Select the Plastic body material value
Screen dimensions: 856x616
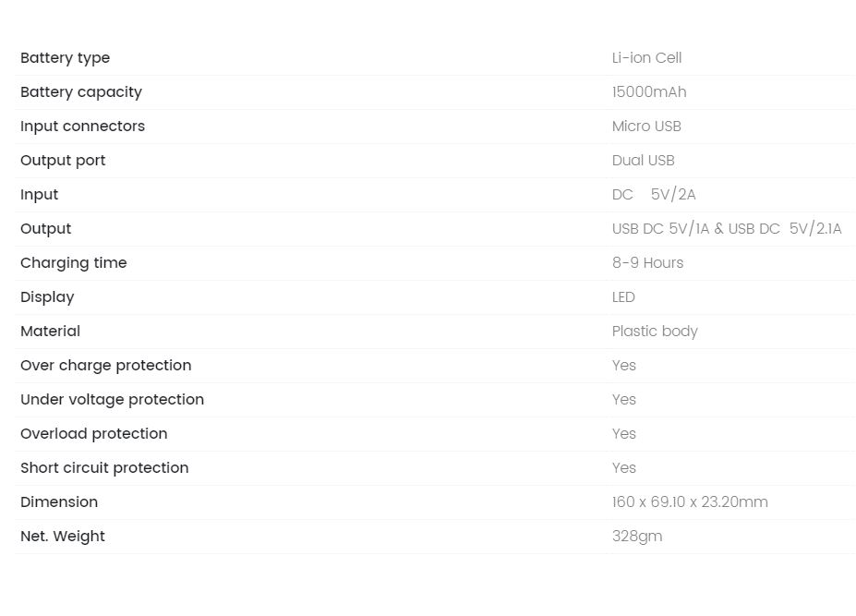click(x=655, y=332)
